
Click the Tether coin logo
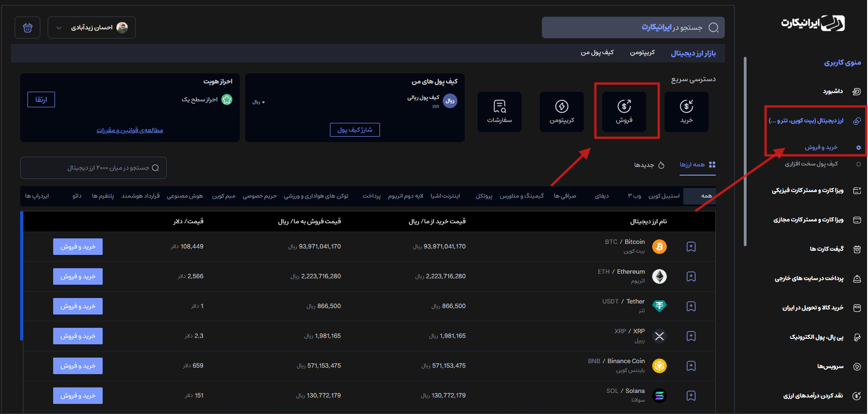point(659,306)
